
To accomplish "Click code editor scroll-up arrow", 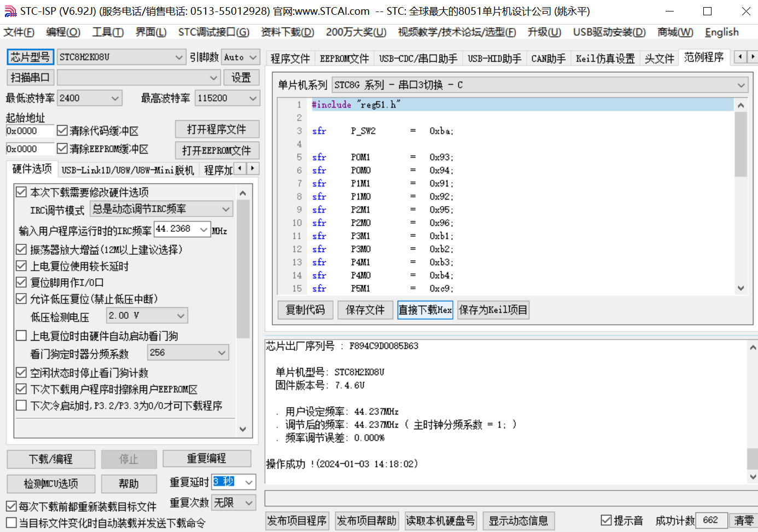I will (741, 105).
